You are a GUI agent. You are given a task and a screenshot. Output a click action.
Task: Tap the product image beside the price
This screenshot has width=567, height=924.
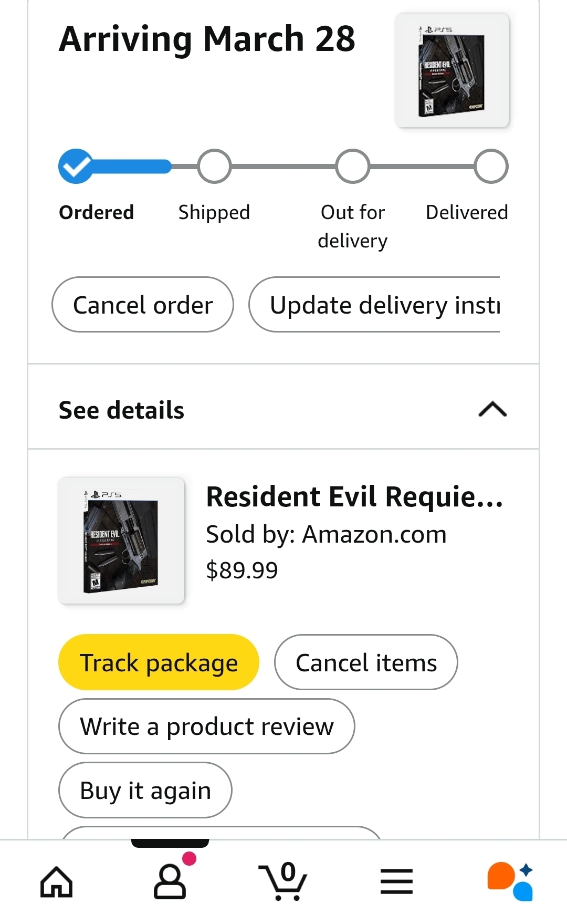[121, 541]
